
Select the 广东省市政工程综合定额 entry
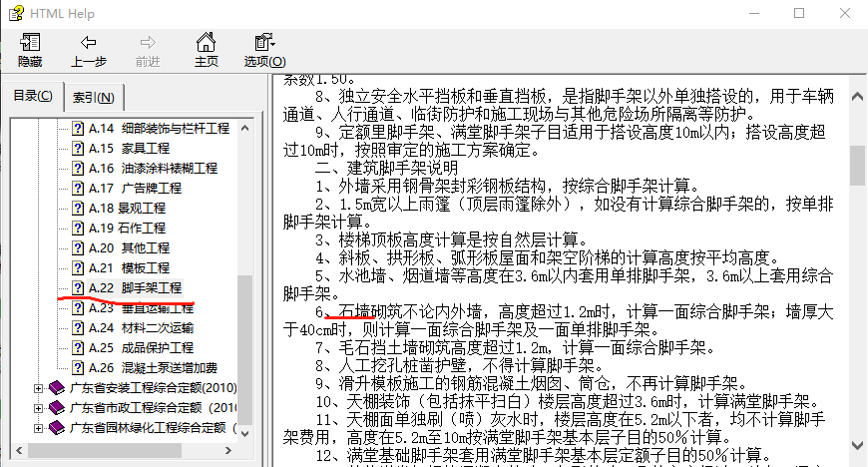pyautogui.click(x=153, y=408)
